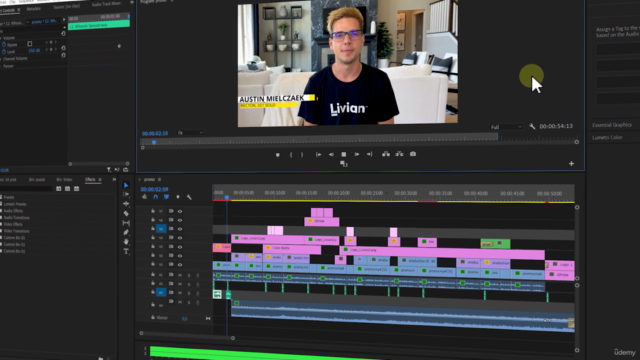This screenshot has height=360, width=640.
Task: Open timeline display settings wrench
Action: [x=189, y=197]
